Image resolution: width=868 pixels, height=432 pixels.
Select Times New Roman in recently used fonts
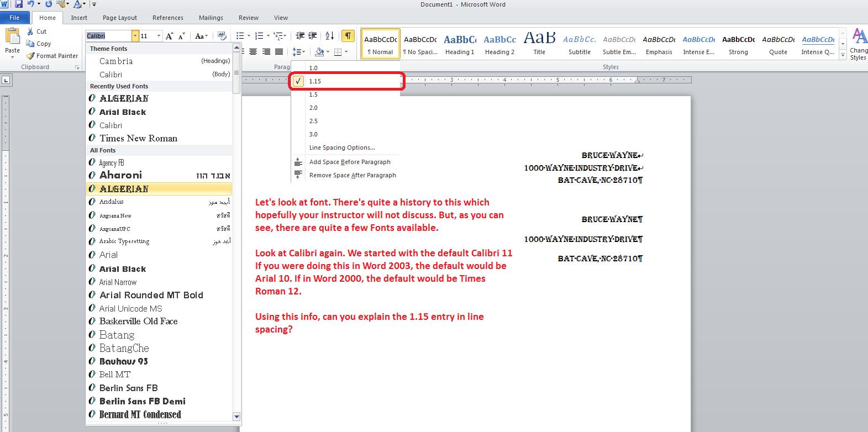(x=159, y=138)
